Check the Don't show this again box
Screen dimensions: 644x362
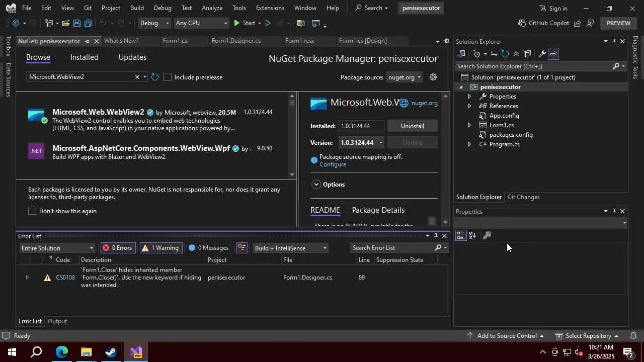pos(32,211)
